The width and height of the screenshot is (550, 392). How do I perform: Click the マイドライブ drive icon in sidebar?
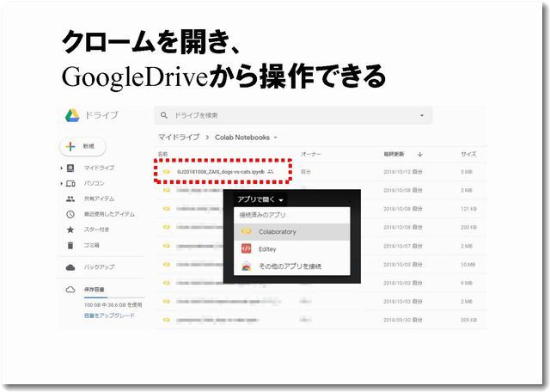[x=70, y=168]
